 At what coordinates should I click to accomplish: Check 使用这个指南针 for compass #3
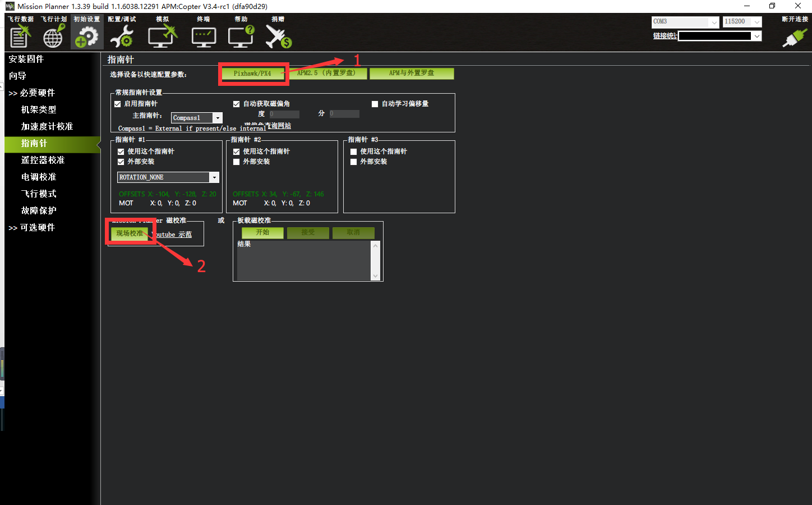pyautogui.click(x=354, y=151)
